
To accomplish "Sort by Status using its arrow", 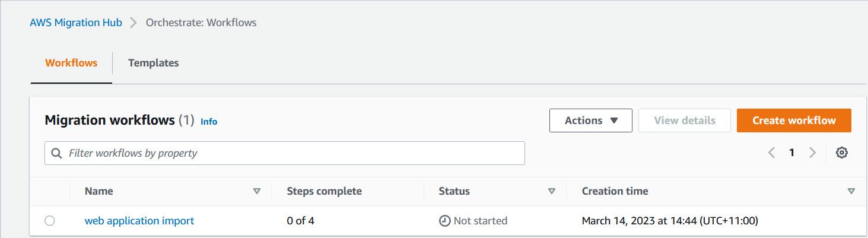I will 552,191.
